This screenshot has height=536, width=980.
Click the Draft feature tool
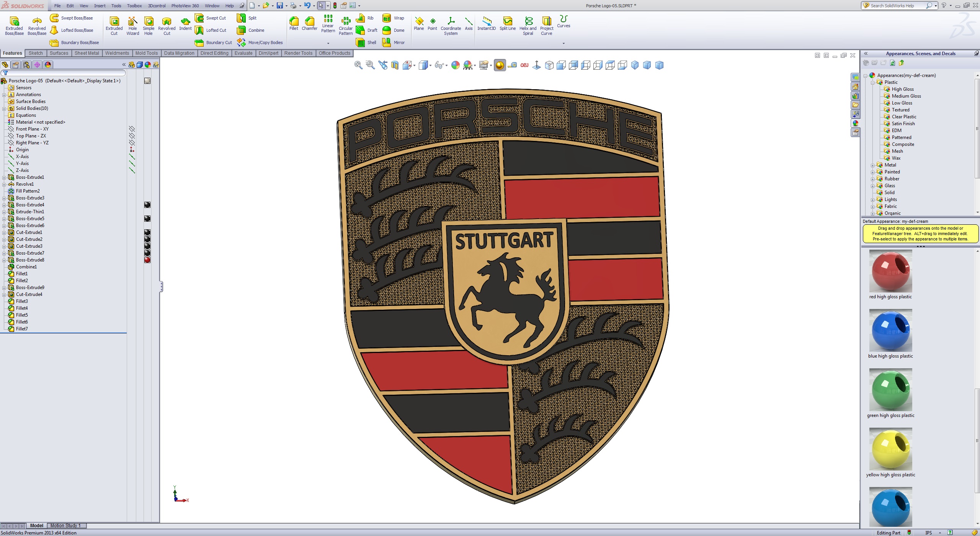[x=367, y=30]
